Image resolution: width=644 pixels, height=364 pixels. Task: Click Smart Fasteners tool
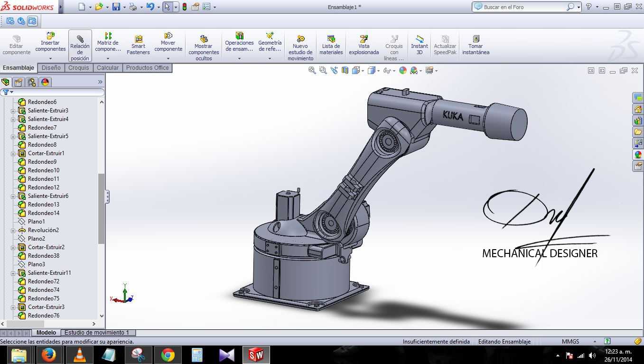pyautogui.click(x=138, y=45)
